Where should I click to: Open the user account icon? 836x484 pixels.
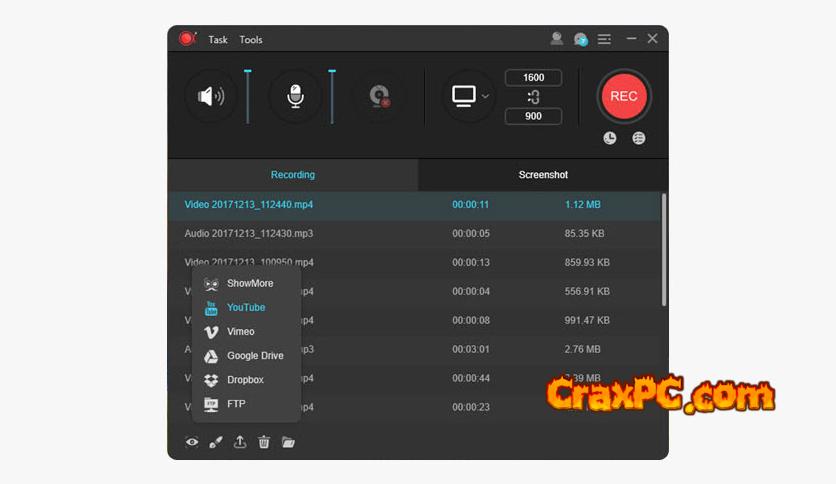[557, 38]
